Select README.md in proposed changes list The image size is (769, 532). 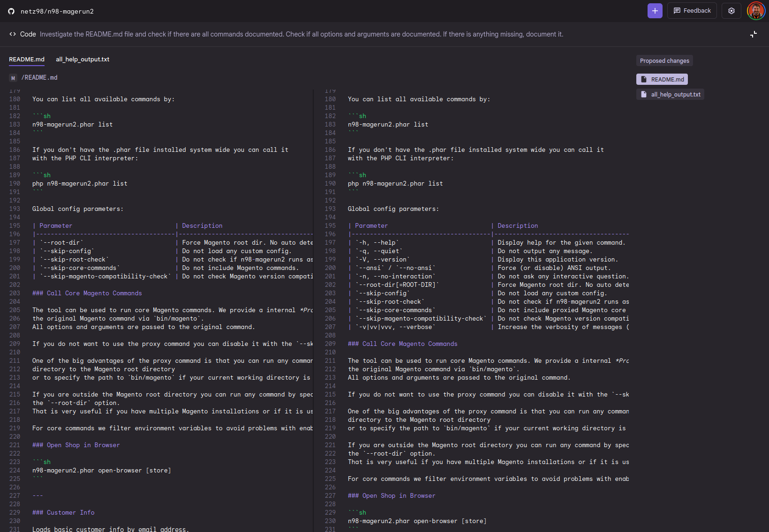pyautogui.click(x=662, y=79)
